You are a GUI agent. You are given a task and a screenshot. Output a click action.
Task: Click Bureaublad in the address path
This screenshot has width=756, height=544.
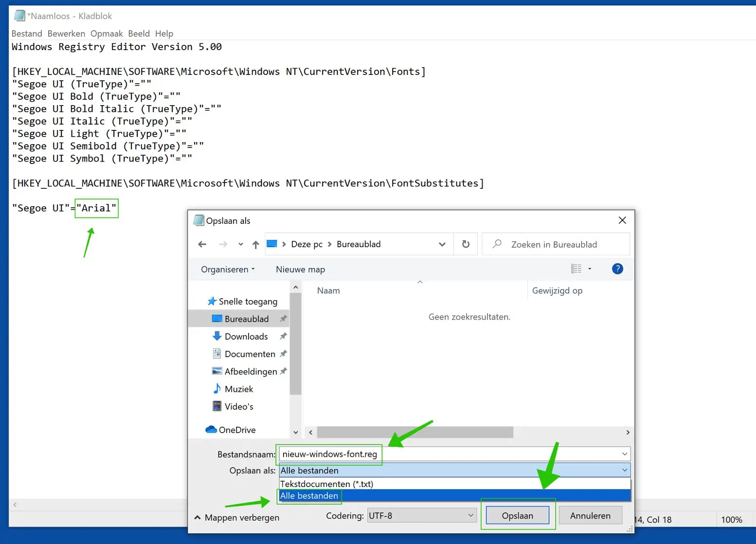click(x=359, y=244)
